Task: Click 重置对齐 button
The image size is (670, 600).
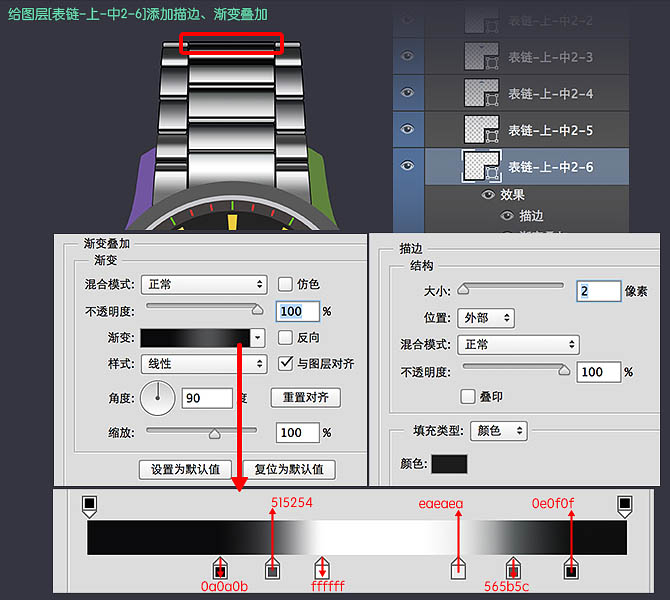Action: click(x=306, y=398)
